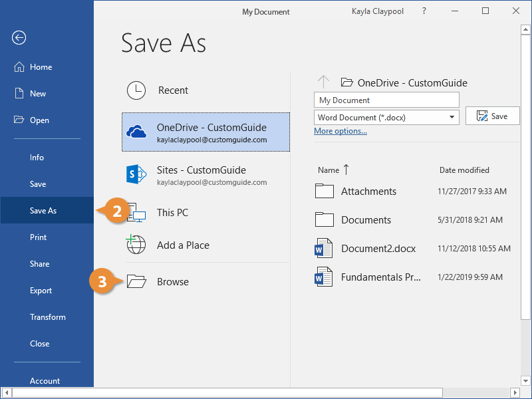The width and height of the screenshot is (532, 399).
Task: Click the back arrow circle icon
Action: (19, 38)
